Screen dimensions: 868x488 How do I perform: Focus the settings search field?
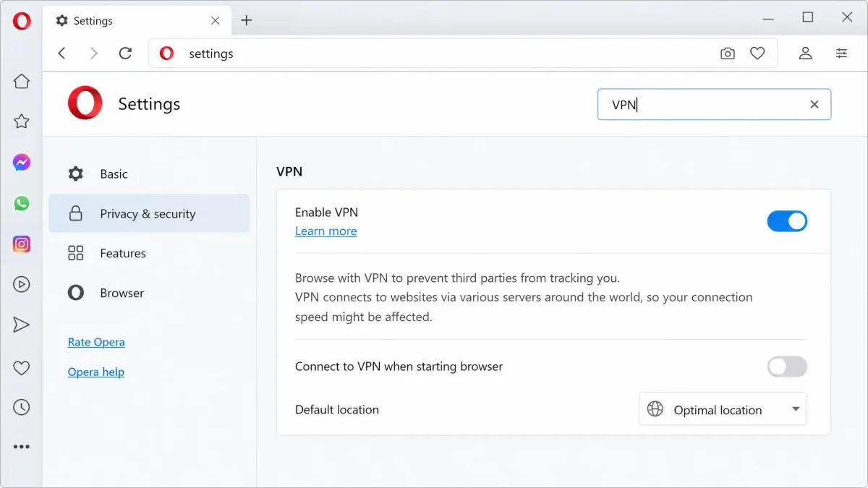pos(714,104)
